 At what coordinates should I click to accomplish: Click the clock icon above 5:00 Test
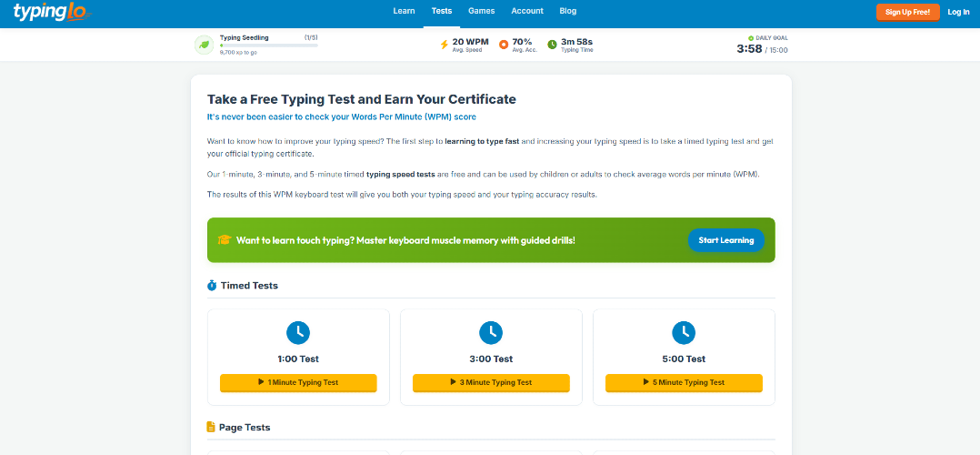684,332
